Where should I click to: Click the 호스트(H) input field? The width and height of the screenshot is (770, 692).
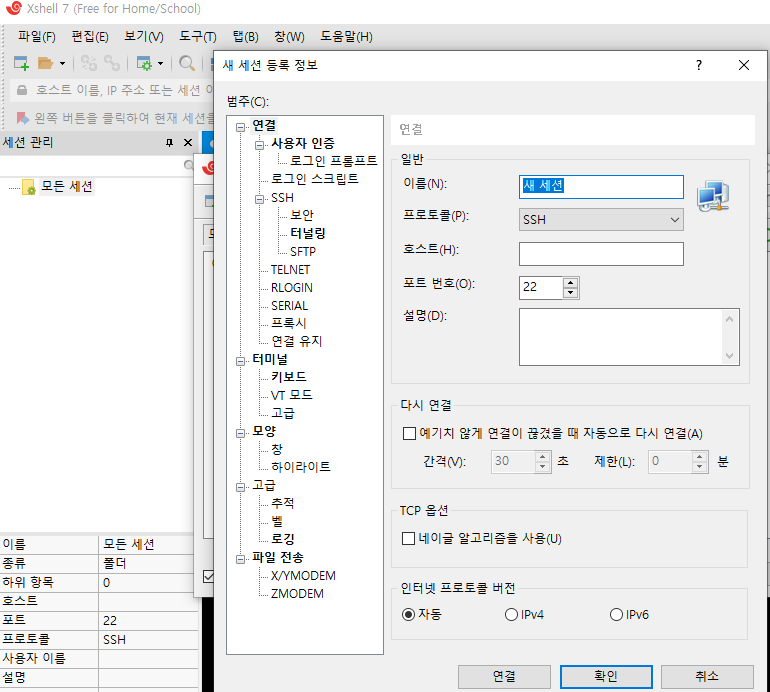[x=601, y=254]
